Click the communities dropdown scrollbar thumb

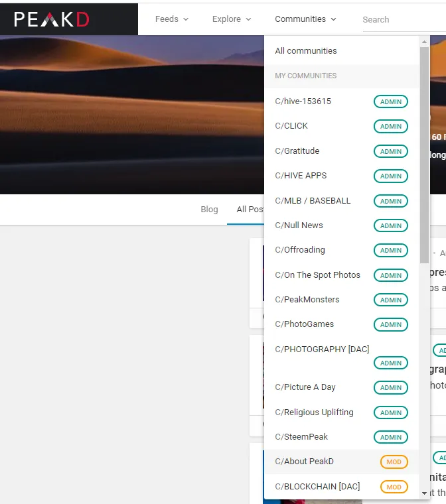point(425,155)
